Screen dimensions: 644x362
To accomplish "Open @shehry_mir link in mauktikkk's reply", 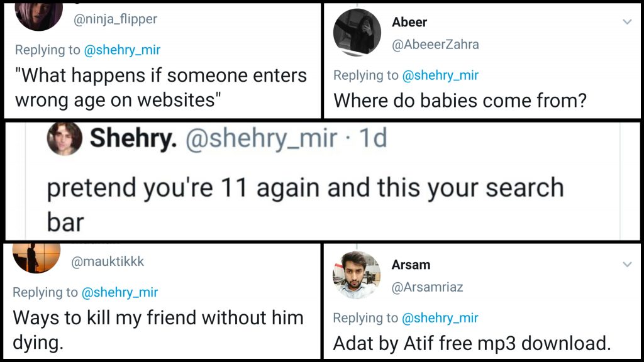I will click(120, 292).
